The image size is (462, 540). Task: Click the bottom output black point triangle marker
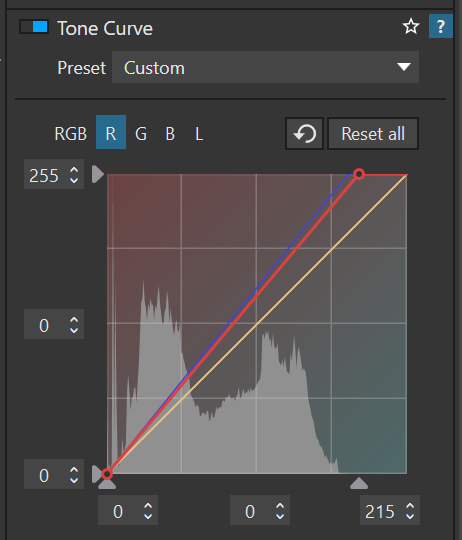[x=96, y=474]
